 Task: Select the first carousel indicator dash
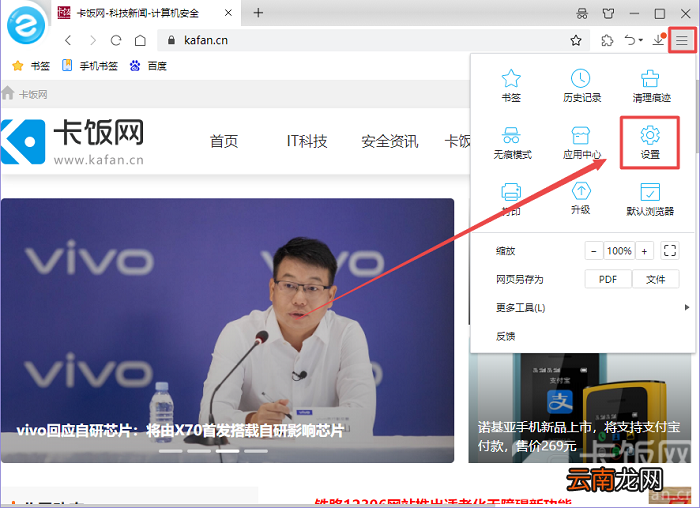tap(171, 451)
